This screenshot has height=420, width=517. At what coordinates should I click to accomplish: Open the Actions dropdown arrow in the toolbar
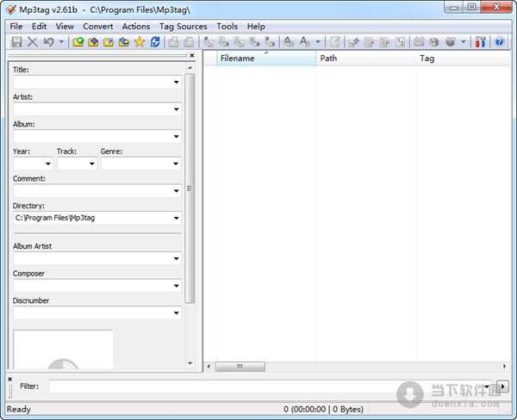click(x=318, y=42)
